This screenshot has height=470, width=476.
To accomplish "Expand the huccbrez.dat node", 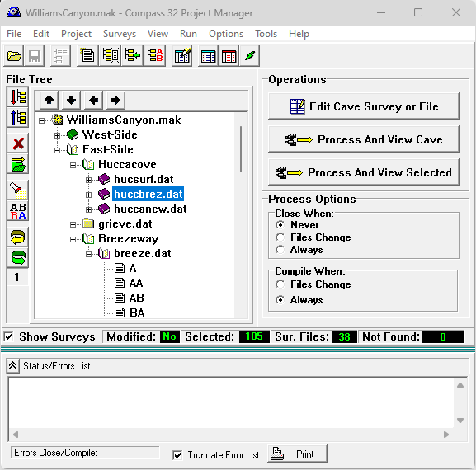I will coord(88,195).
